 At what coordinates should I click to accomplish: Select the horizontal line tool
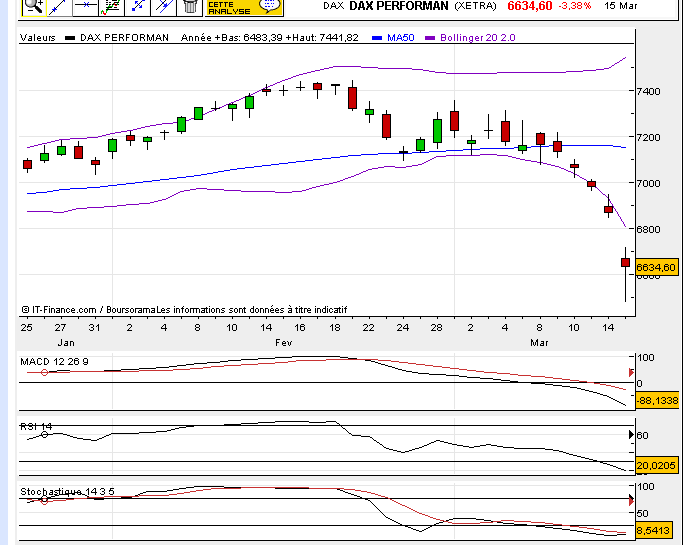point(85,6)
